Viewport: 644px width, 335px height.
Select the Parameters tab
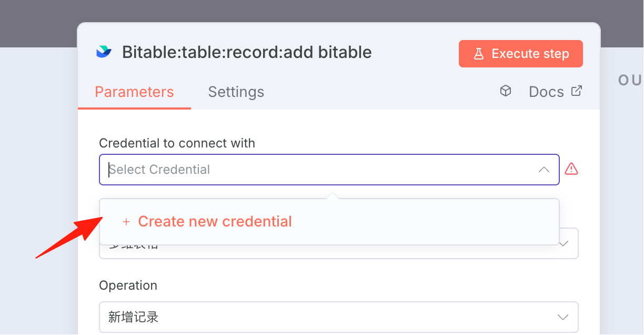click(x=134, y=92)
